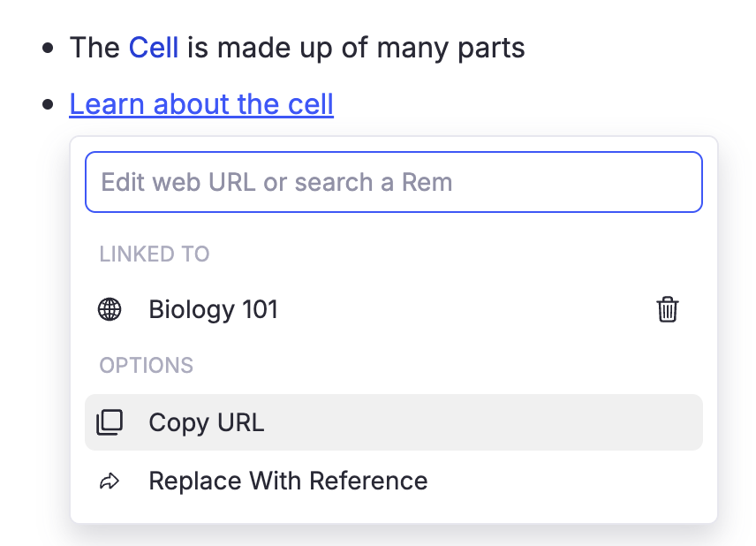Delete the Biology 101 link via trash
Viewport: 756px width, 546px height.
[x=668, y=309]
